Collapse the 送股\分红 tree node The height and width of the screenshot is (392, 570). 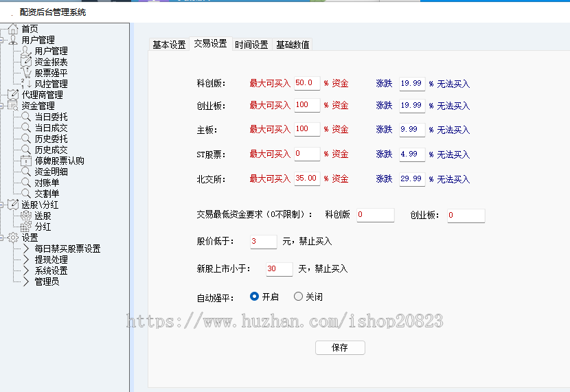pyautogui.click(x=1, y=205)
